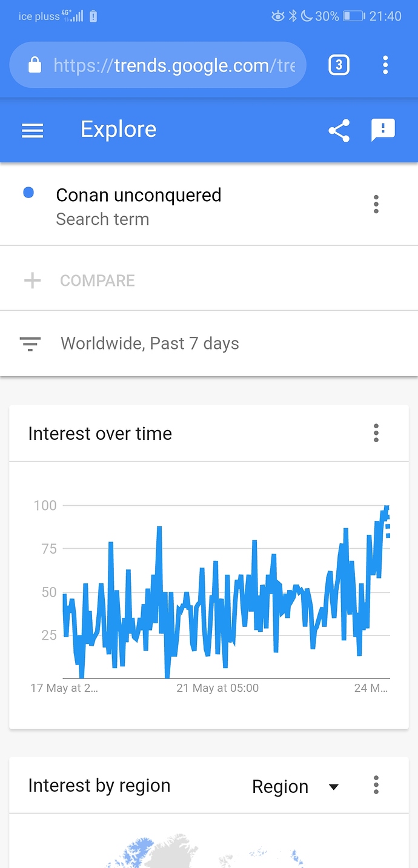Open options menu for Conan unconquered term
The height and width of the screenshot is (868, 418).
tap(376, 205)
